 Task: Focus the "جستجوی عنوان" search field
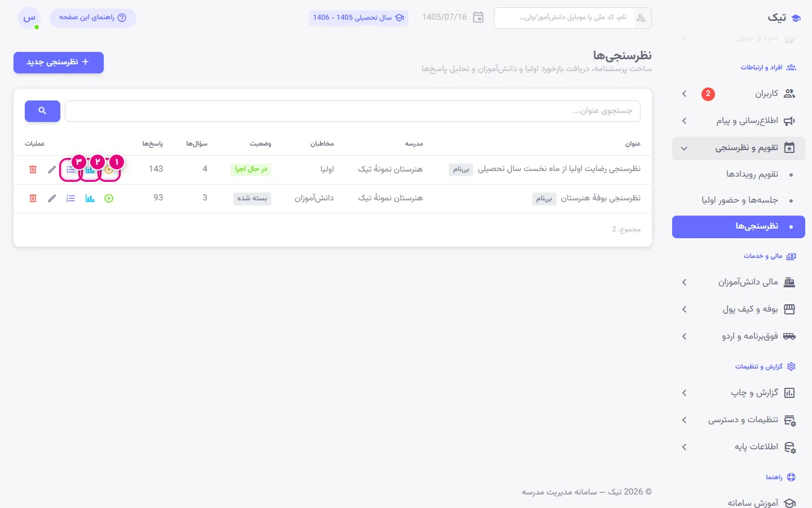pos(352,111)
